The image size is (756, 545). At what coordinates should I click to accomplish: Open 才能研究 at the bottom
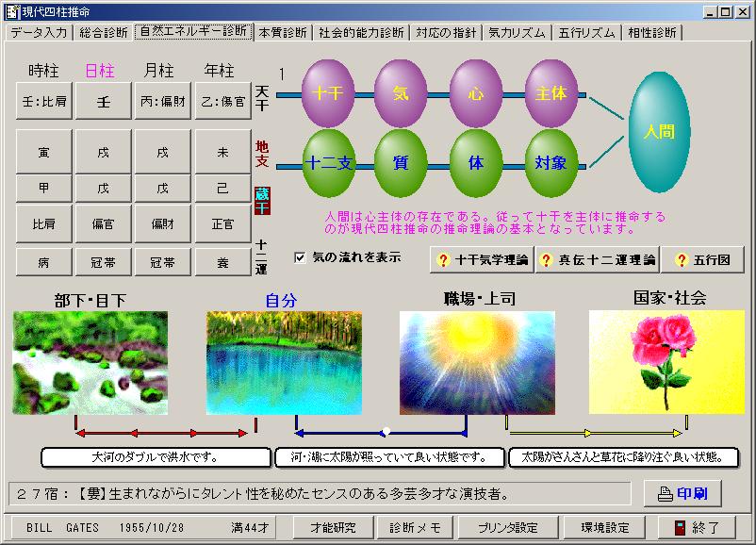(333, 528)
